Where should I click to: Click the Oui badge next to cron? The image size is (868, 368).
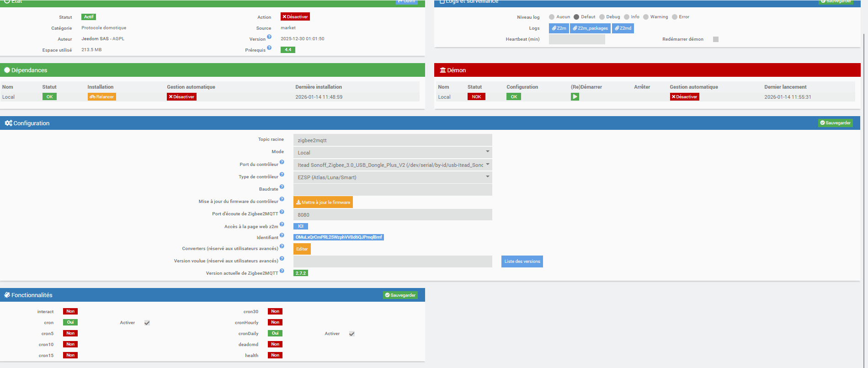point(70,322)
